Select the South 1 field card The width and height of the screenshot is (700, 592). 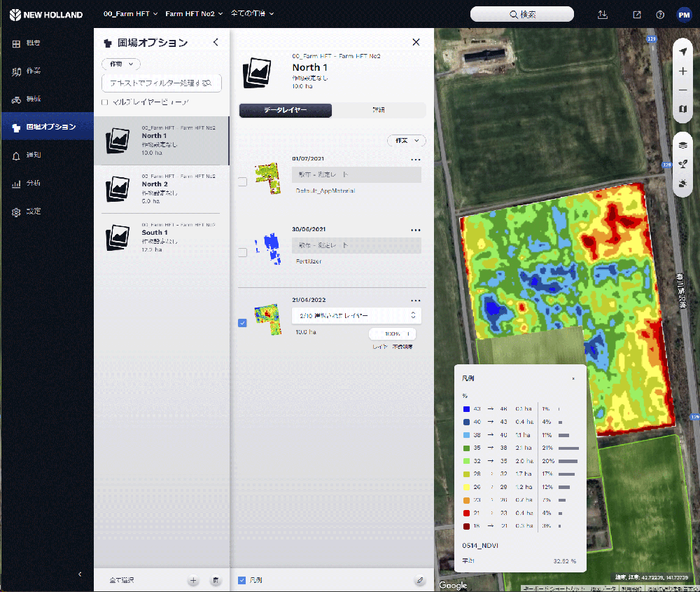pos(162,238)
